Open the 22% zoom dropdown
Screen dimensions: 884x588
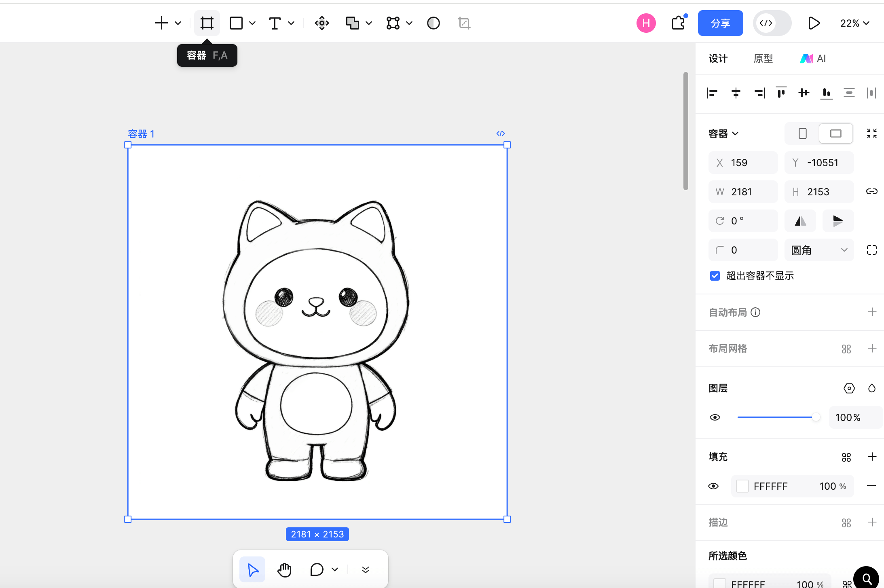click(854, 23)
